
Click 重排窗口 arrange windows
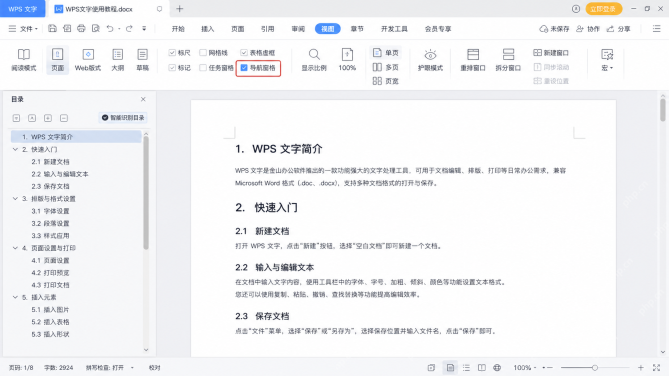[x=473, y=60]
